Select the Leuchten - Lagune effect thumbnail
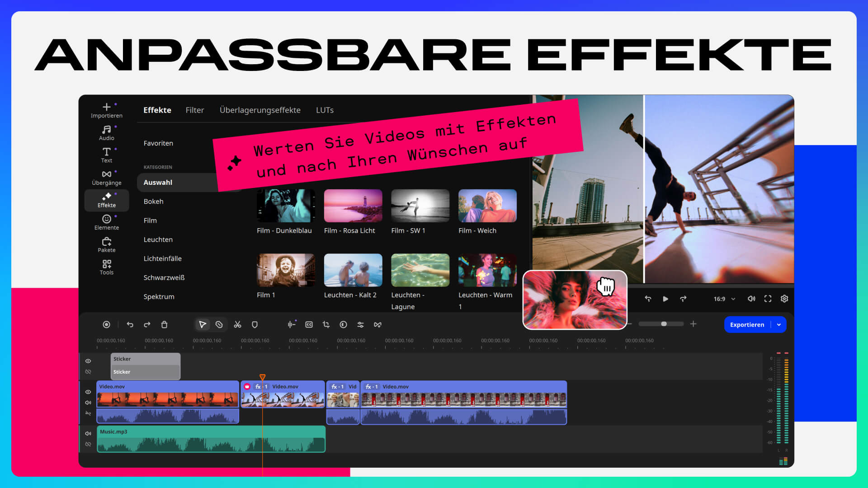The image size is (868, 488). pos(420,270)
